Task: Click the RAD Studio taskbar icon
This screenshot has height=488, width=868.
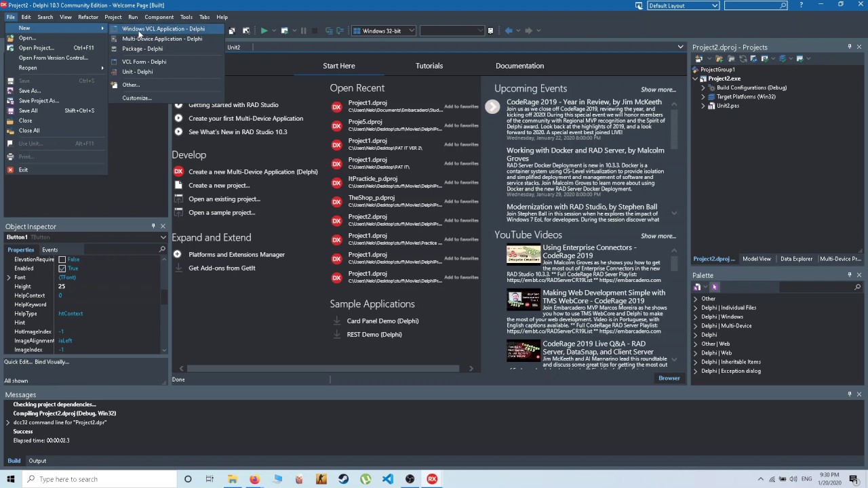Action: (x=432, y=479)
